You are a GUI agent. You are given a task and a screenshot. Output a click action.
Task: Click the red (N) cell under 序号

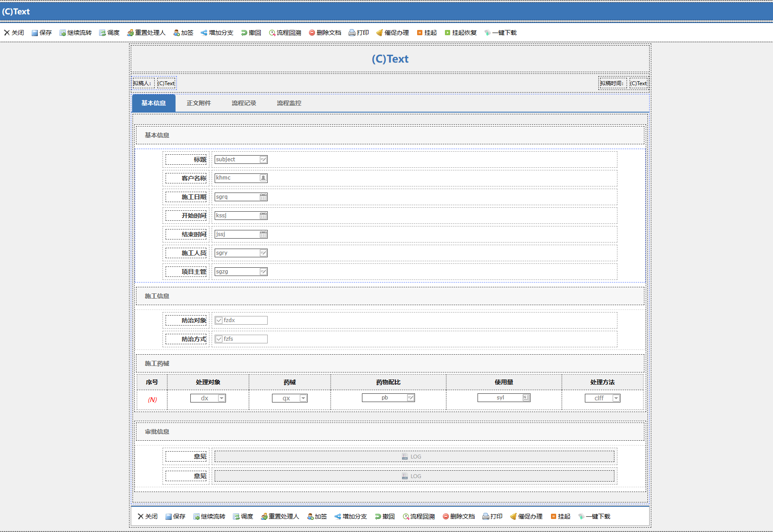(x=152, y=399)
